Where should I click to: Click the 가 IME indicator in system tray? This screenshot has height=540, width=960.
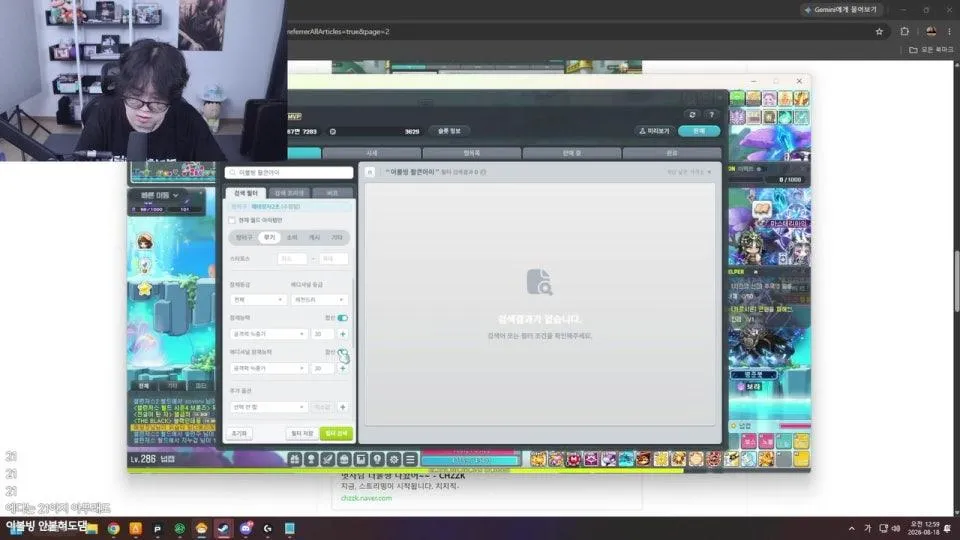[868, 528]
